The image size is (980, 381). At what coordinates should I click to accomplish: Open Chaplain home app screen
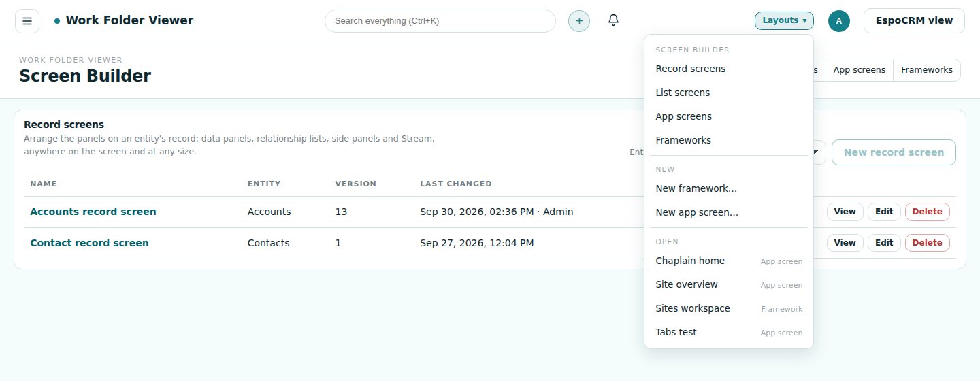tap(729, 261)
